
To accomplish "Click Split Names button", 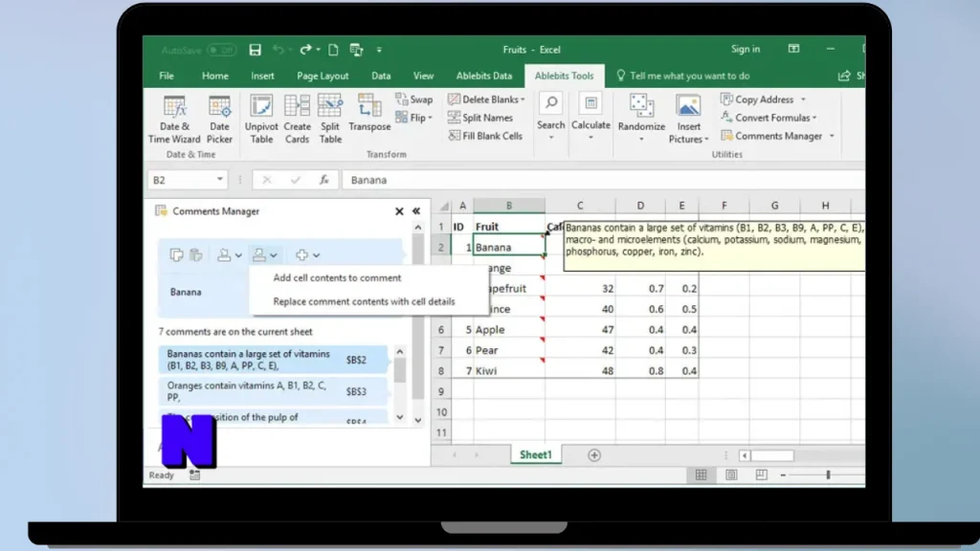I will point(480,118).
